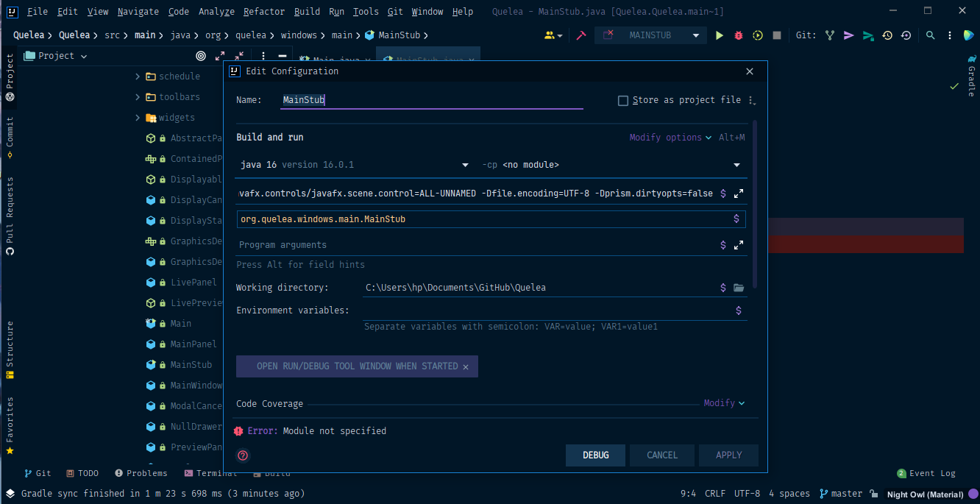This screenshot has height=504, width=980.
Task: Open the Problems tool window
Action: point(141,473)
